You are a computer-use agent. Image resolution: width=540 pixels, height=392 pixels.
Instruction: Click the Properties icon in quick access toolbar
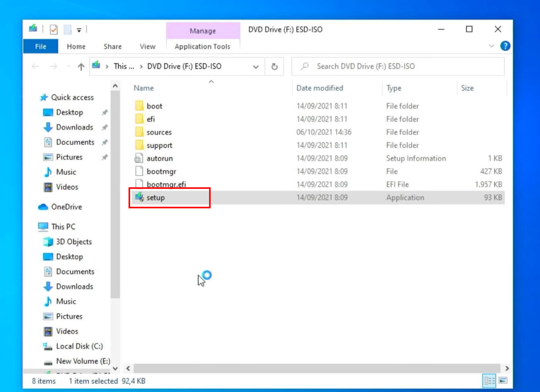click(54, 30)
